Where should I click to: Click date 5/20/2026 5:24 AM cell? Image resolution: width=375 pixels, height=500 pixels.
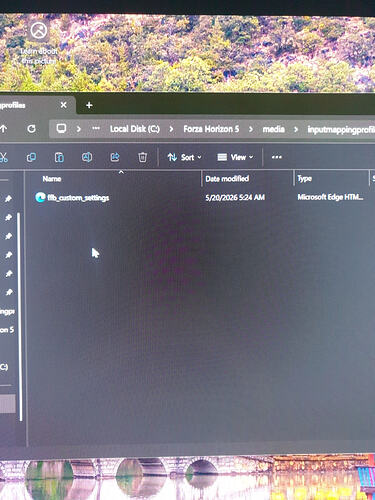[x=235, y=197]
